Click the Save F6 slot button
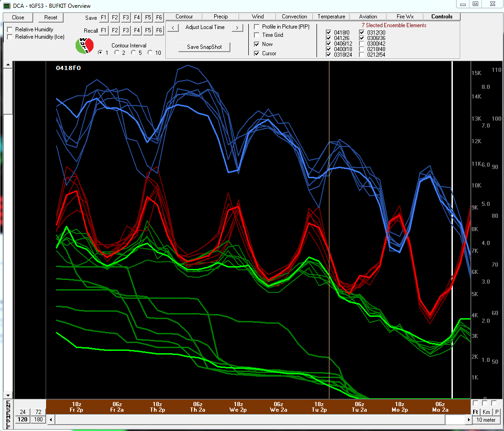 (159, 17)
